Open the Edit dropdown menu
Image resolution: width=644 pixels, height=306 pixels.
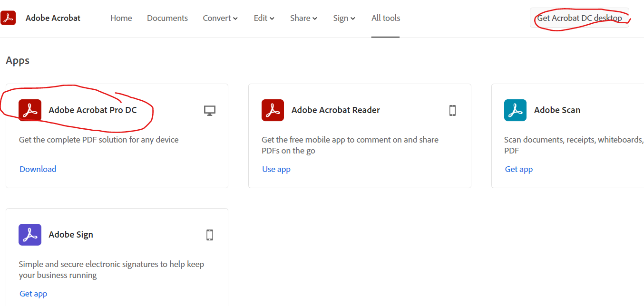coord(264,18)
